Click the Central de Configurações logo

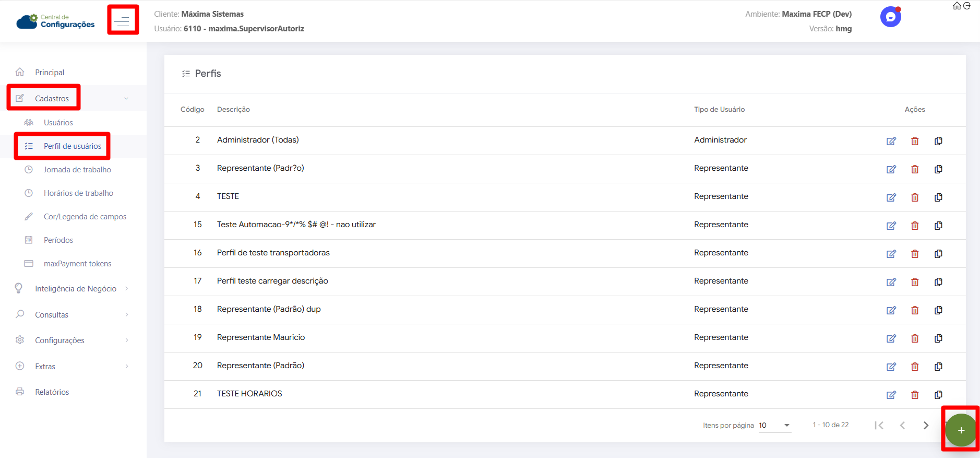pos(55,21)
